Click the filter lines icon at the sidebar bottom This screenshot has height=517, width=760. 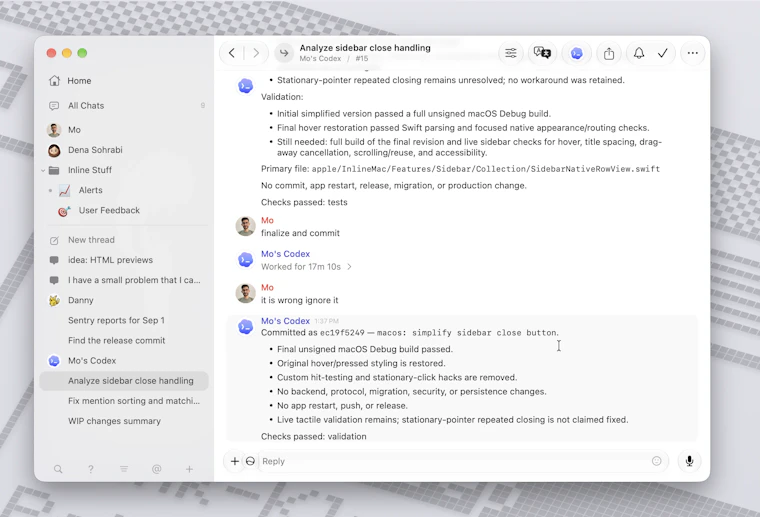[124, 469]
